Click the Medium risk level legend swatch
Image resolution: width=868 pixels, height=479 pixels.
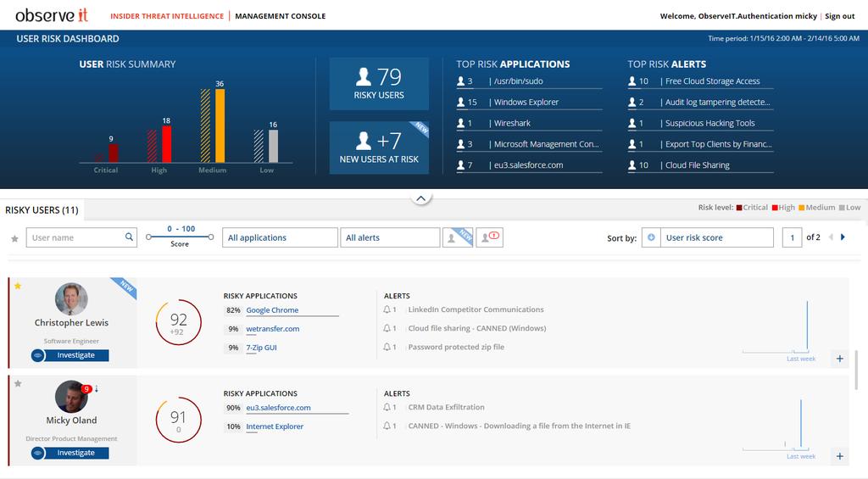(802, 208)
